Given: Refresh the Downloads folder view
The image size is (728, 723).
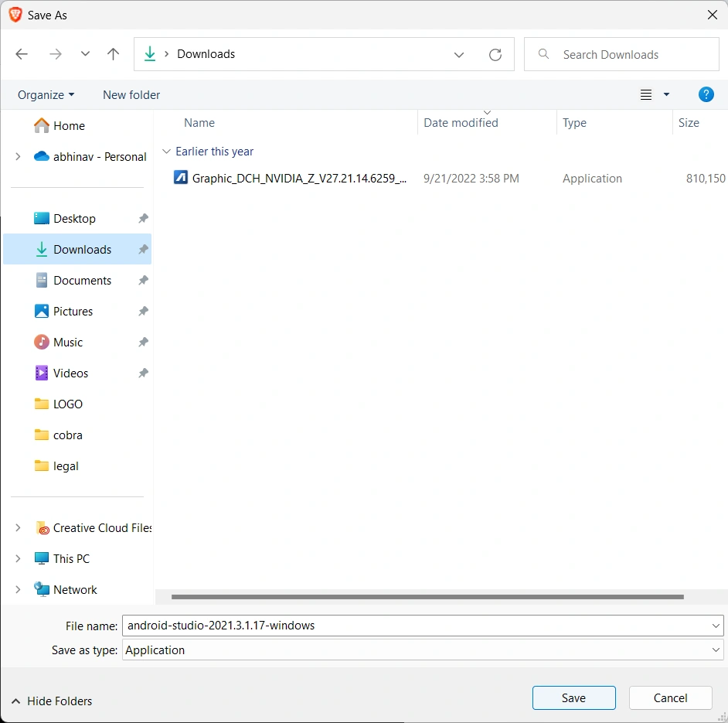Looking at the screenshot, I should [x=495, y=55].
